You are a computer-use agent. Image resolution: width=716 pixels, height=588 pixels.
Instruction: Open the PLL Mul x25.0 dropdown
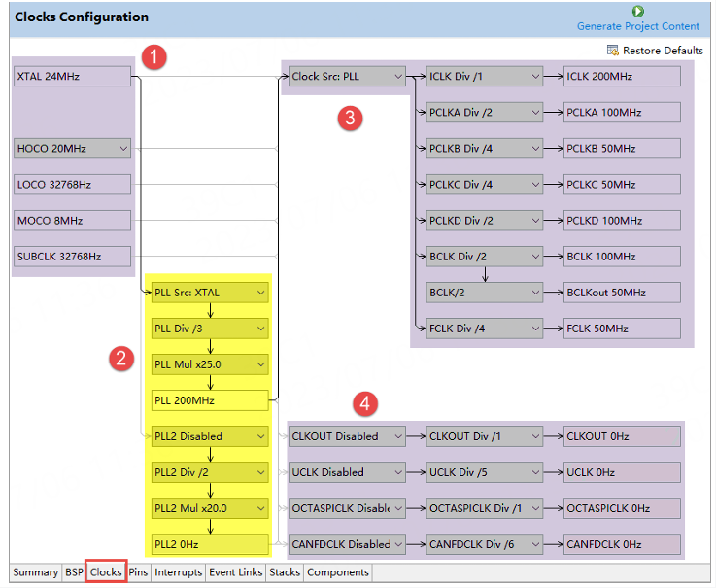click(210, 364)
